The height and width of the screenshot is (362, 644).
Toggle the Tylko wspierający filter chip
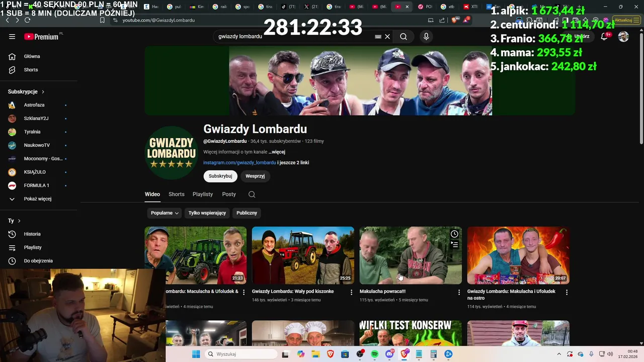[x=207, y=213]
